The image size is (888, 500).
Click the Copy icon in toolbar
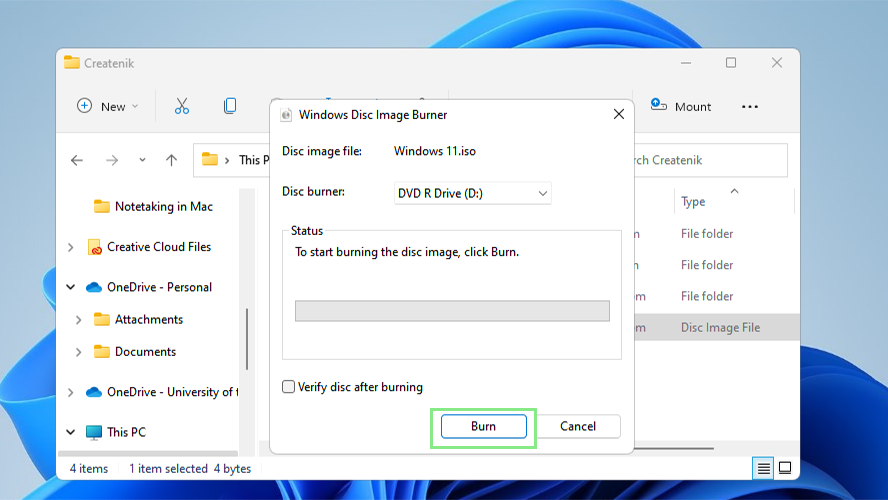(x=229, y=106)
